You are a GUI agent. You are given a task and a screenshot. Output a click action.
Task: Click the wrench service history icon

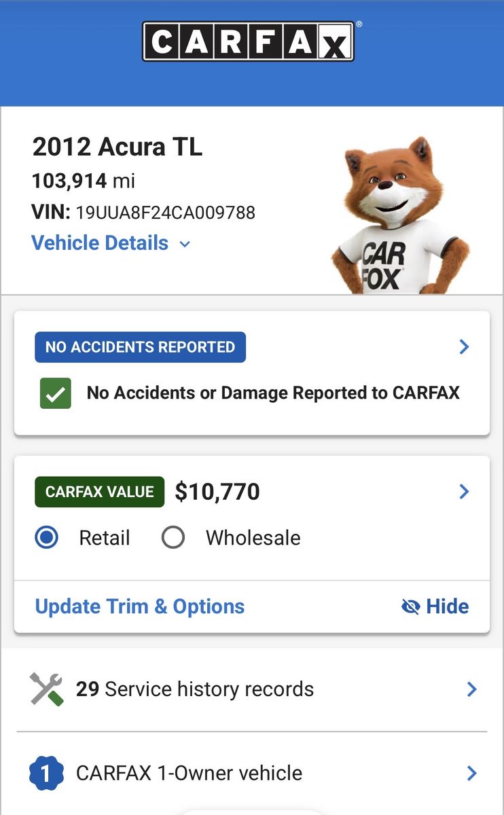[47, 689]
